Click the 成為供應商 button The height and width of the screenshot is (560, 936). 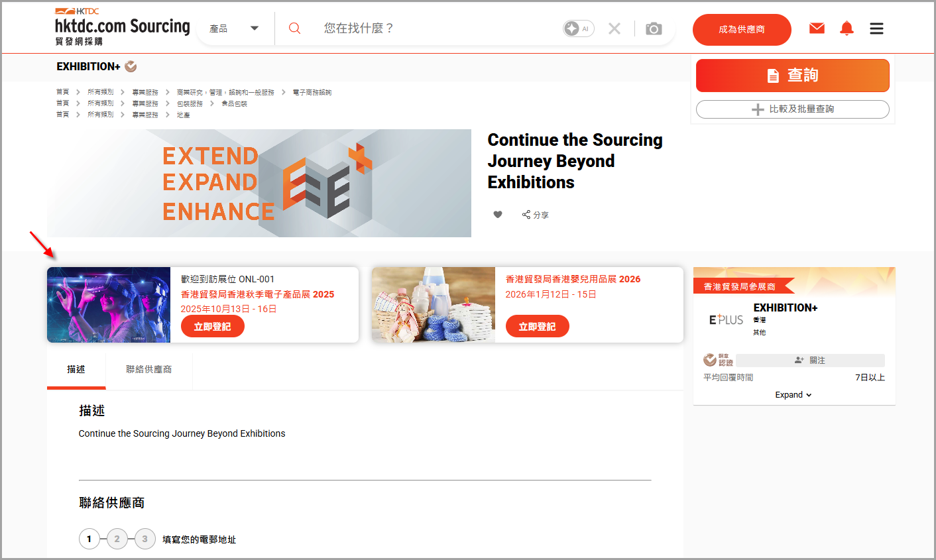[x=742, y=29]
